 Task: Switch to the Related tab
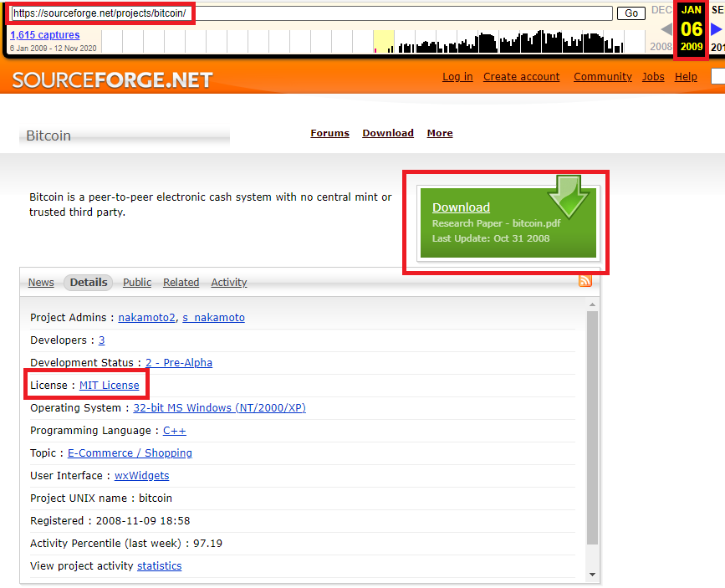(181, 282)
